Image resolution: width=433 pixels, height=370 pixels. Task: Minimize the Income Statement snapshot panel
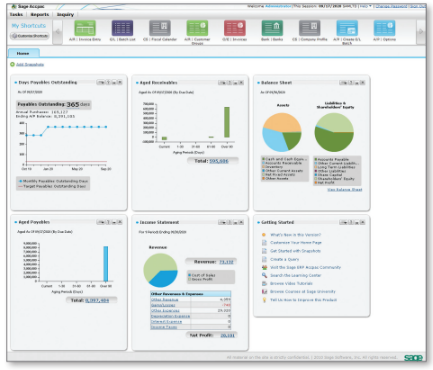point(235,222)
